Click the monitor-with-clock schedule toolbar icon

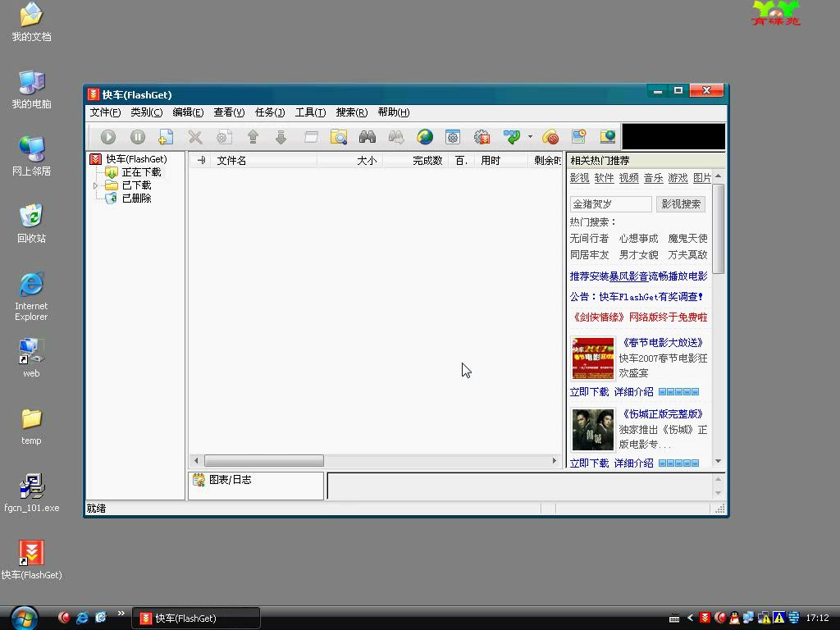pyautogui.click(x=578, y=137)
